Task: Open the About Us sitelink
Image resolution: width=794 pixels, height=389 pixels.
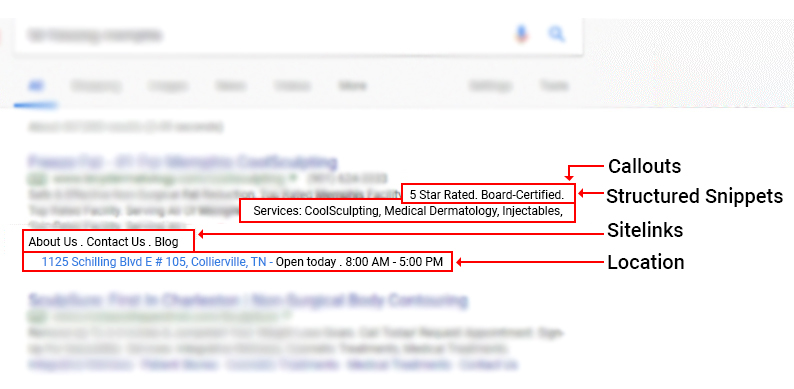Action: (x=53, y=242)
